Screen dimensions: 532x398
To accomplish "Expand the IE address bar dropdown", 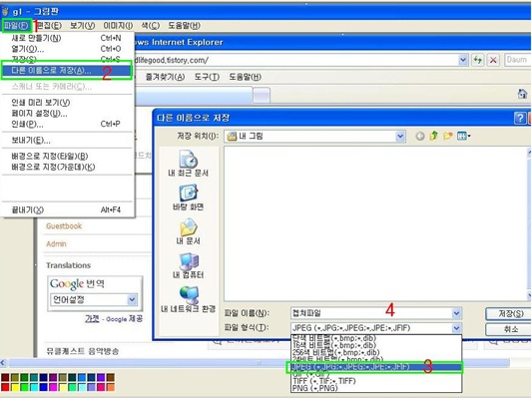I will pos(463,60).
